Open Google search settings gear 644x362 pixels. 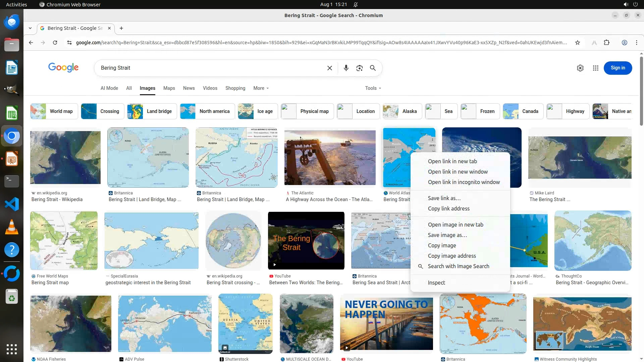(x=580, y=68)
